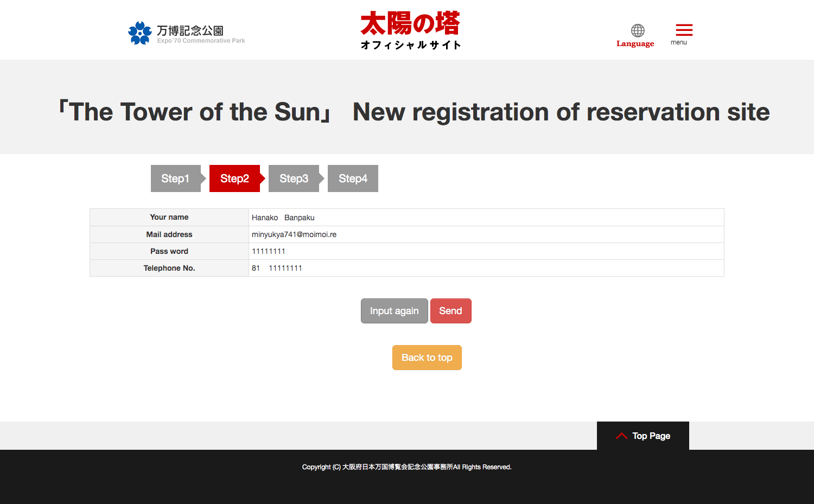814x504 pixels.
Task: Select the Step4 tab
Action: [353, 178]
